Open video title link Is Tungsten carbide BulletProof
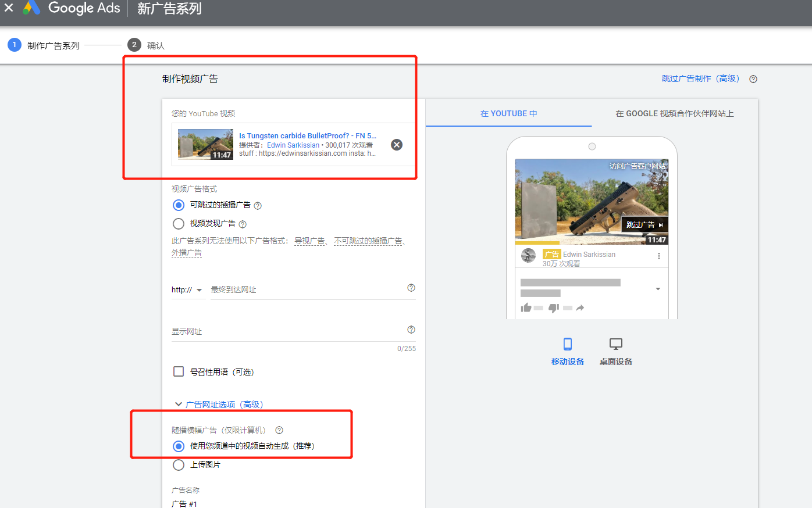 coord(308,135)
